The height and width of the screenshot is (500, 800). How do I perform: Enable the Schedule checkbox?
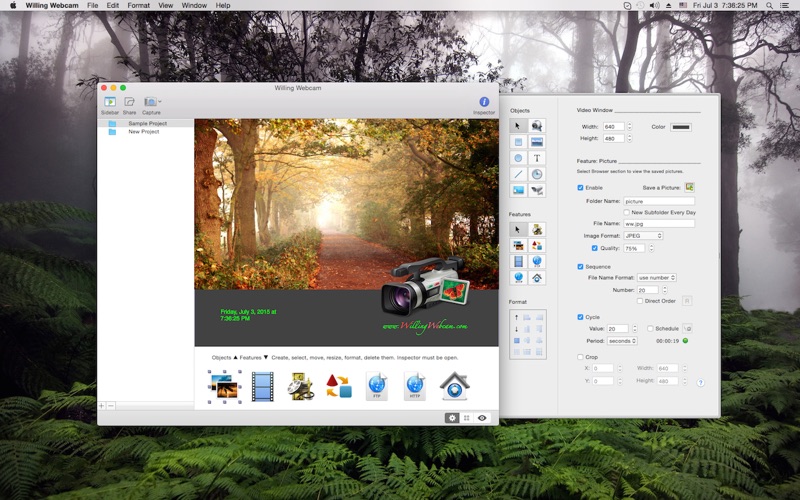(650, 329)
